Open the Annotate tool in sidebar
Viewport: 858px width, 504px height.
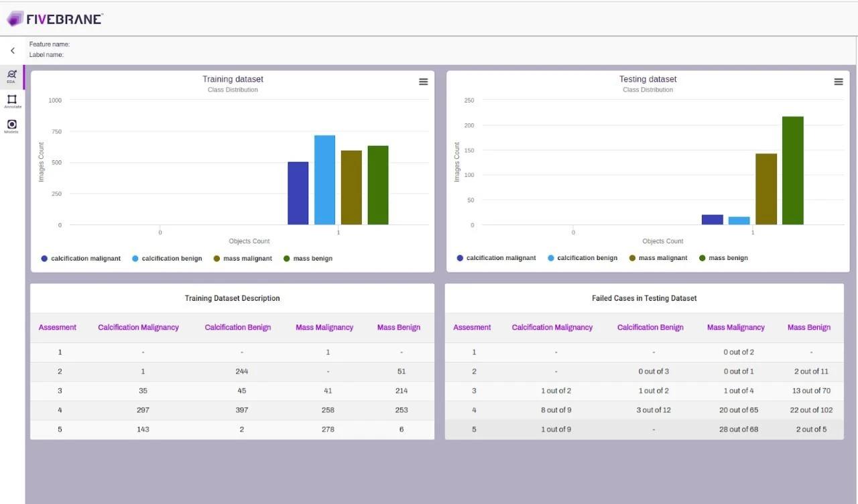12,101
